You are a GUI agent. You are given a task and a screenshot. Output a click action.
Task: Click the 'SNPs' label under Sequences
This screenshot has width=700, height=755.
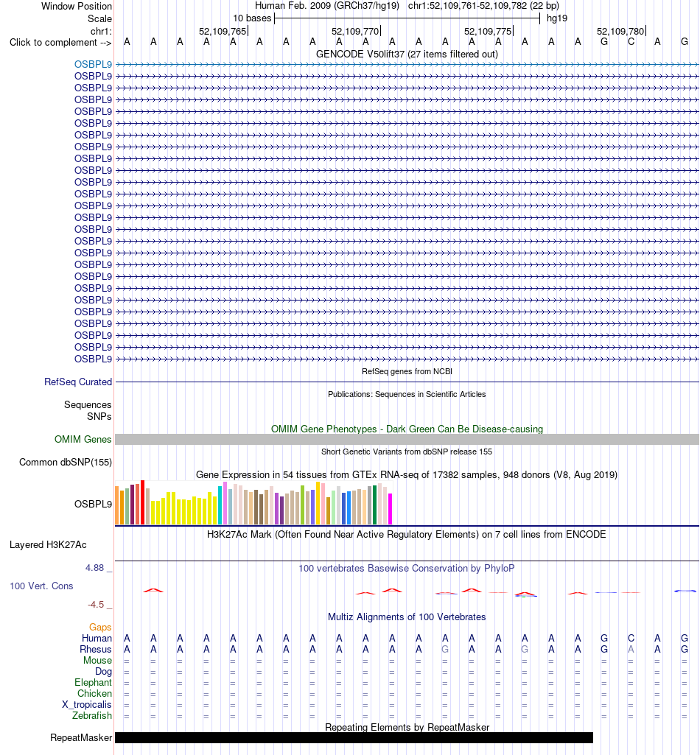pos(99,416)
